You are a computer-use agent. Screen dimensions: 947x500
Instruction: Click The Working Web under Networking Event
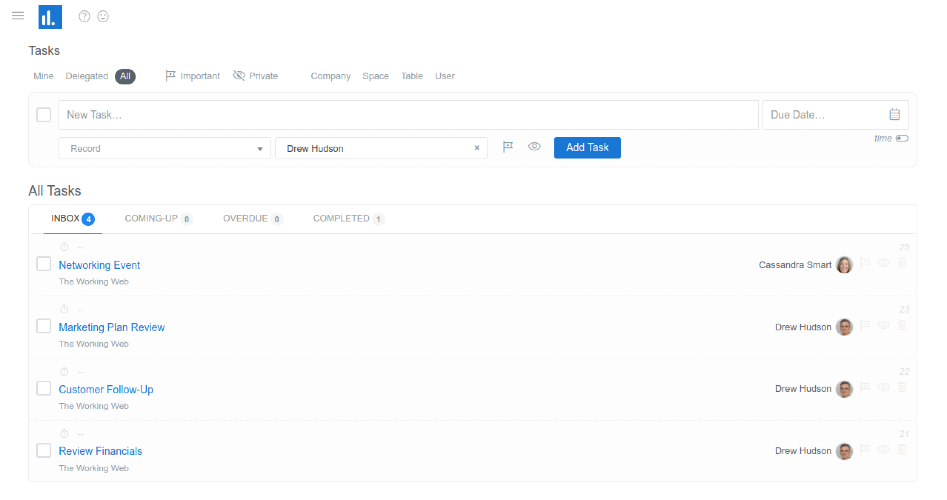(94, 281)
